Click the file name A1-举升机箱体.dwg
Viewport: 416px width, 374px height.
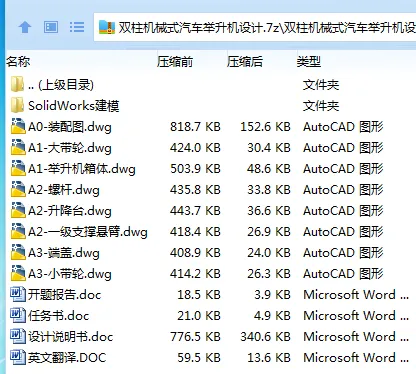coord(82,169)
